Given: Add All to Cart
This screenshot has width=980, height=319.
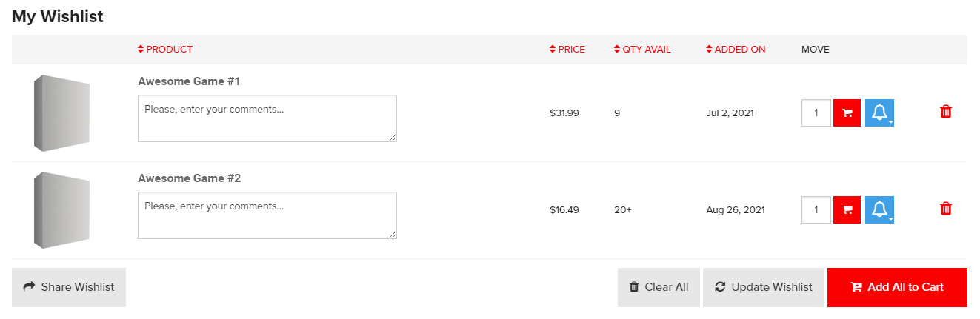Looking at the screenshot, I should click(x=897, y=287).
